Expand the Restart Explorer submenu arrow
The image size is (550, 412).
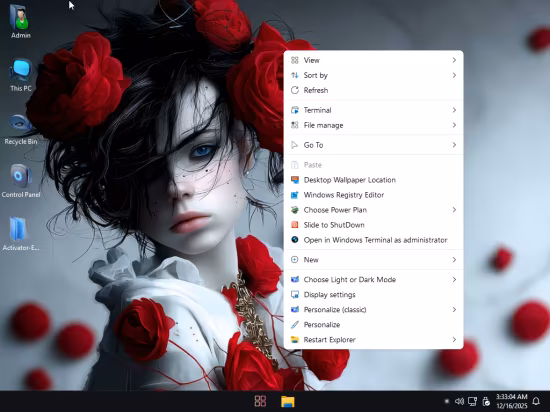(454, 339)
